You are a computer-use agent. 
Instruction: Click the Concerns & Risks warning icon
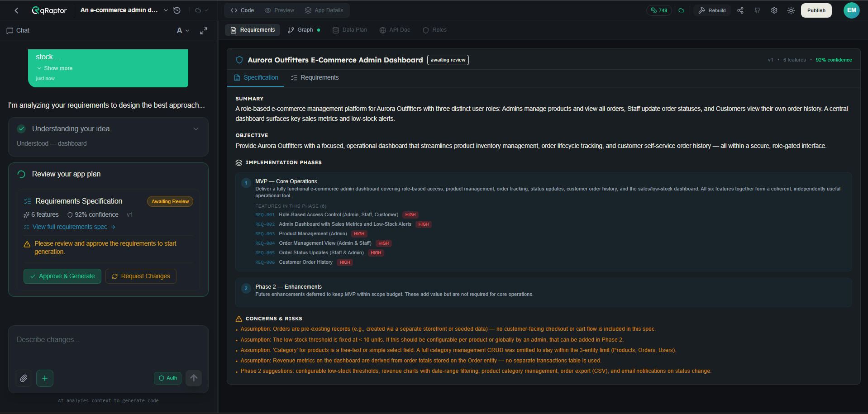(239, 319)
